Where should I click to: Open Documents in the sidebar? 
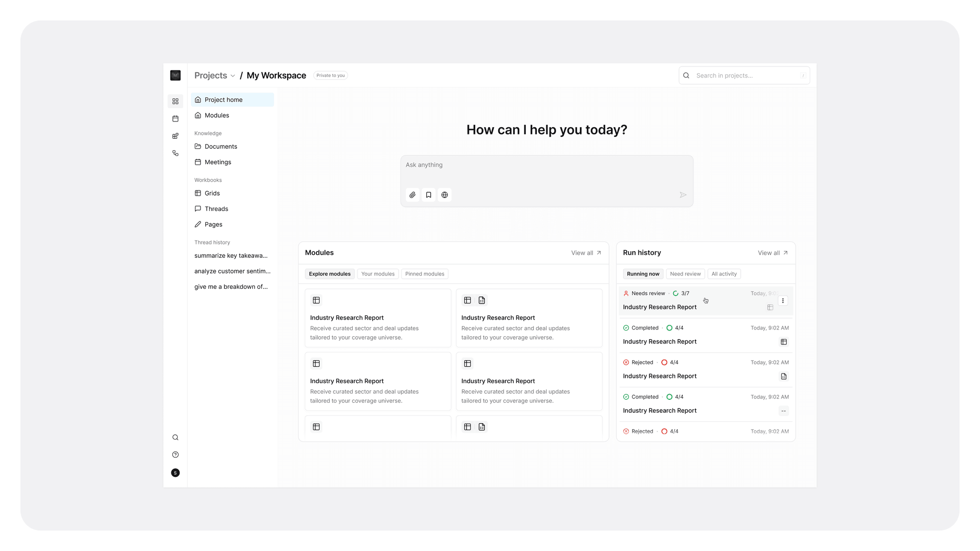[221, 146]
